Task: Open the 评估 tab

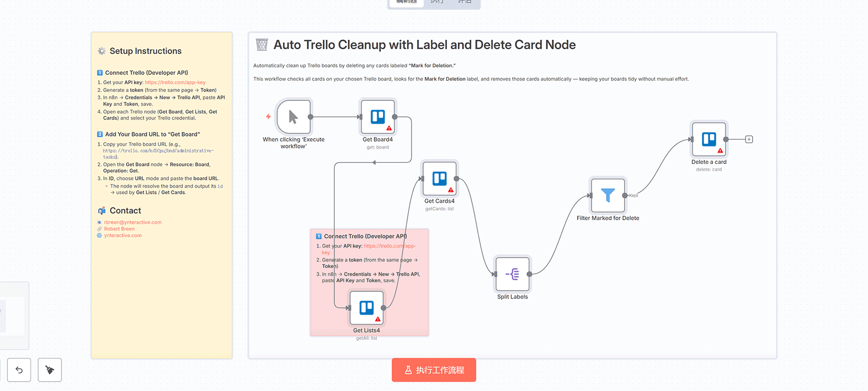Action: (x=464, y=2)
